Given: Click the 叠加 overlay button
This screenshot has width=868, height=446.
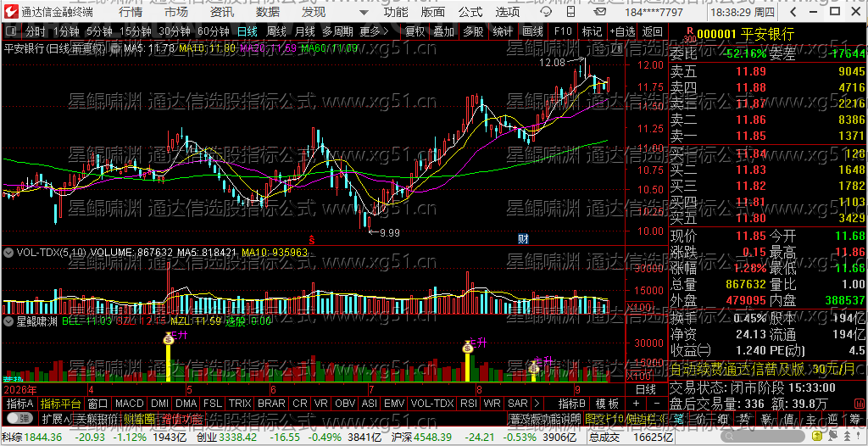Looking at the screenshot, I should [x=444, y=31].
